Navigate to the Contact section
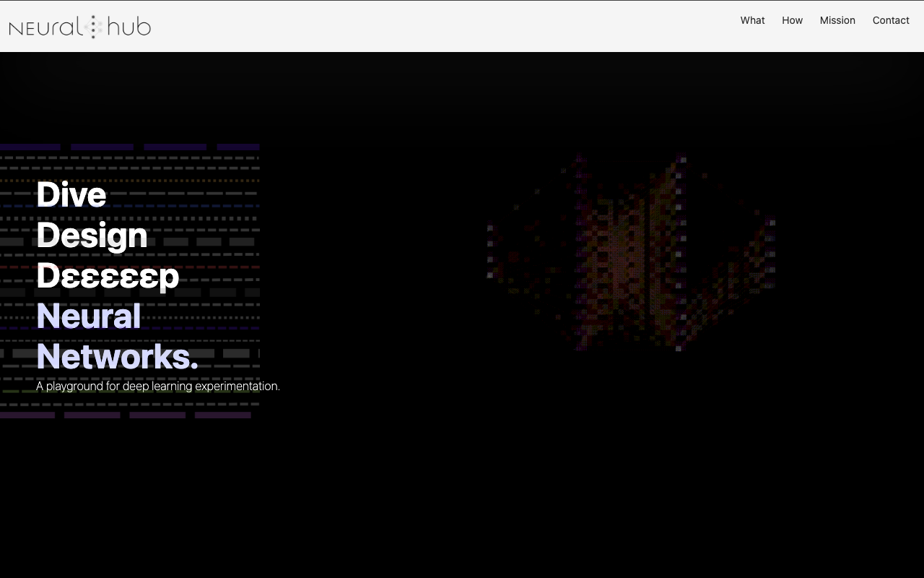Image resolution: width=924 pixels, height=578 pixels. 891,20
